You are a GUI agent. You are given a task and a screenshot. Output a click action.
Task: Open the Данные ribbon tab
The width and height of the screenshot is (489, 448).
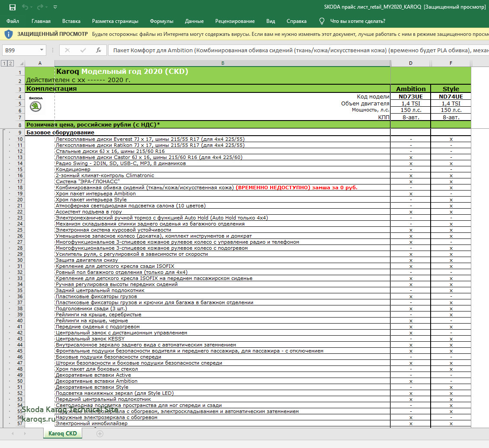point(194,21)
